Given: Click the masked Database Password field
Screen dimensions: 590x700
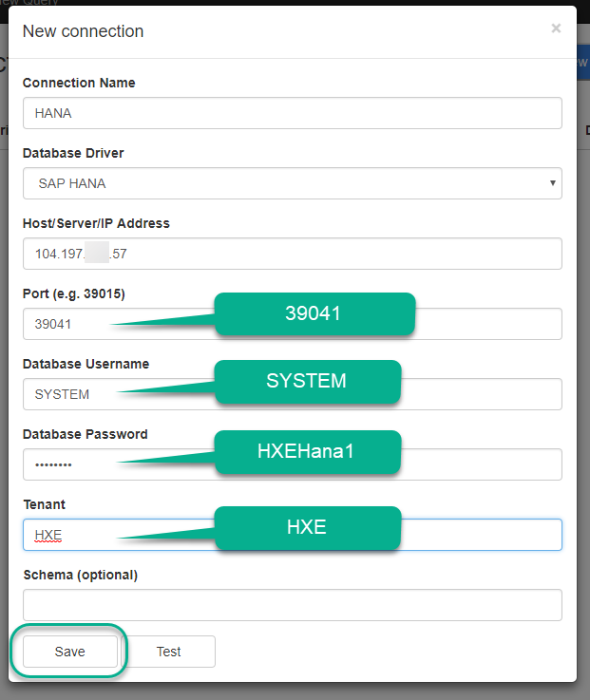Looking at the screenshot, I should pos(292,464).
